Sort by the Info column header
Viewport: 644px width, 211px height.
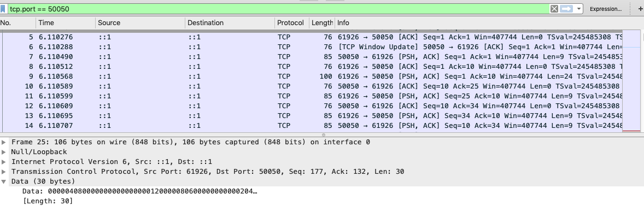(489, 23)
